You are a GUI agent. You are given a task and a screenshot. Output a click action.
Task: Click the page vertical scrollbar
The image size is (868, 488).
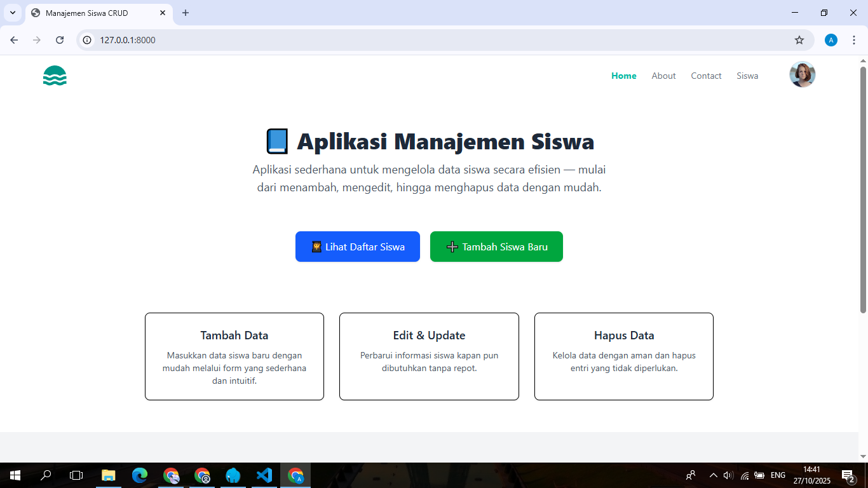(x=863, y=191)
